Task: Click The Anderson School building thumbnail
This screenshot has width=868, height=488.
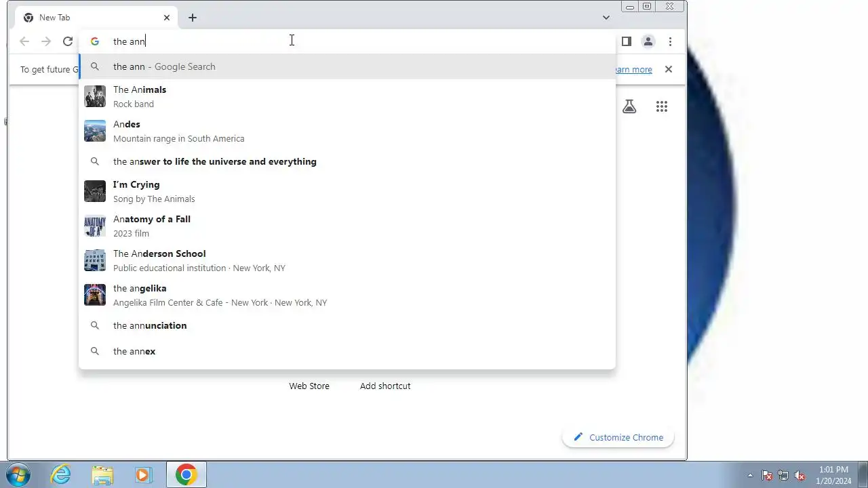Action: point(95,260)
